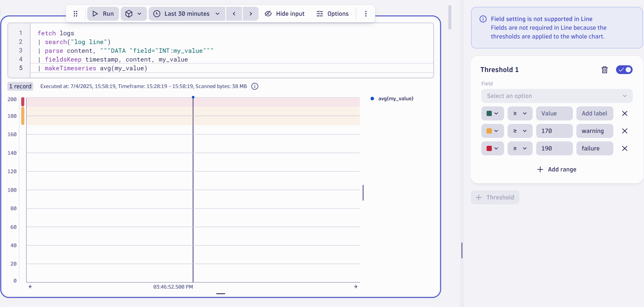Screen dimensions: 644x307
Task: Click the parse content code line
Action: pyautogui.click(x=126, y=51)
